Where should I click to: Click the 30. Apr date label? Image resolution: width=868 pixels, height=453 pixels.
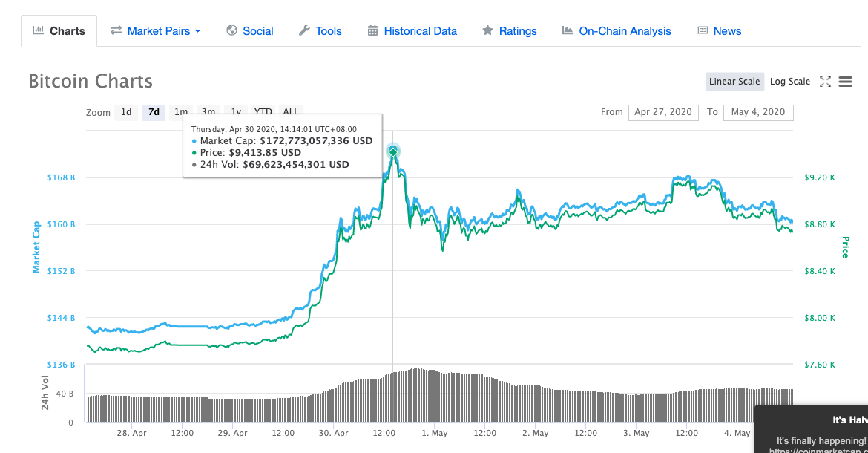click(x=333, y=433)
